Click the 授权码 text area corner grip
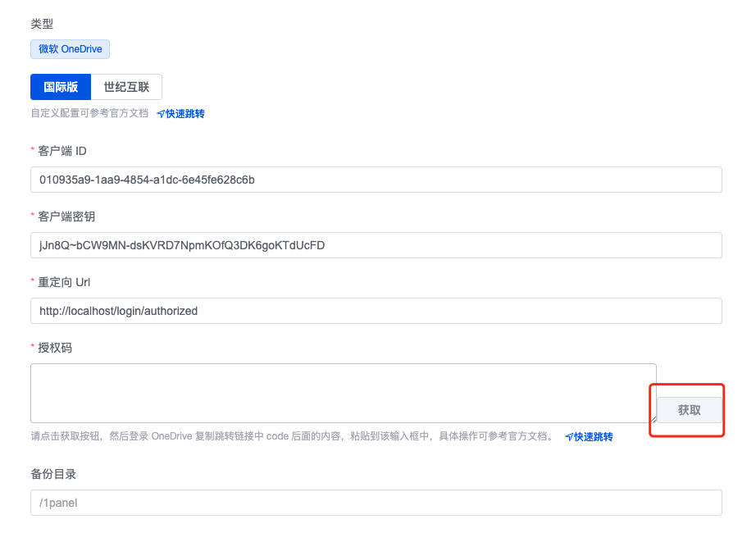Screen dimensions: 756x556 click(654, 420)
